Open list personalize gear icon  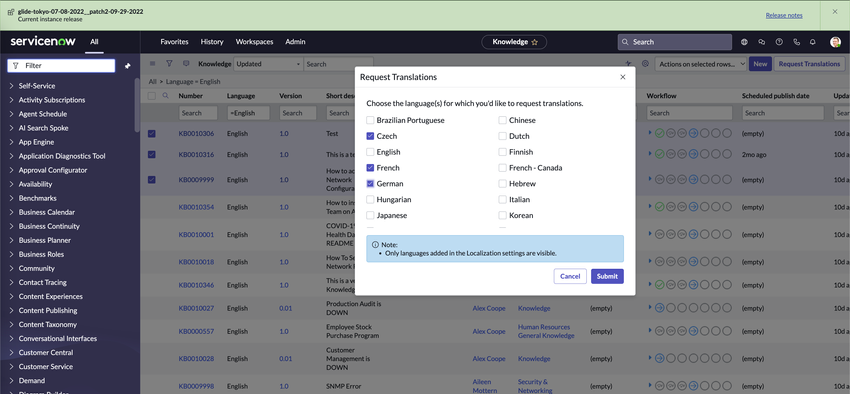point(645,63)
